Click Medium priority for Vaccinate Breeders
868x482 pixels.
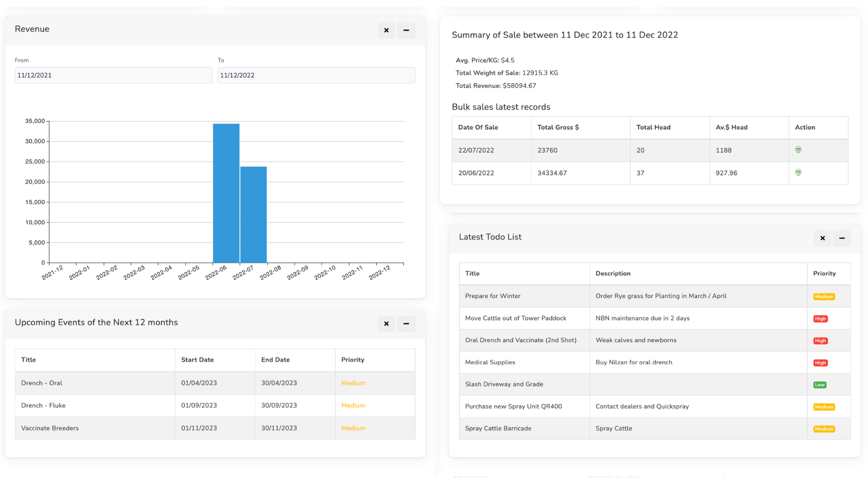[353, 428]
